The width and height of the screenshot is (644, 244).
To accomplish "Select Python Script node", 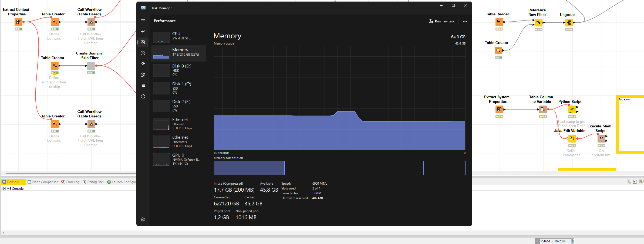I will point(572,109).
